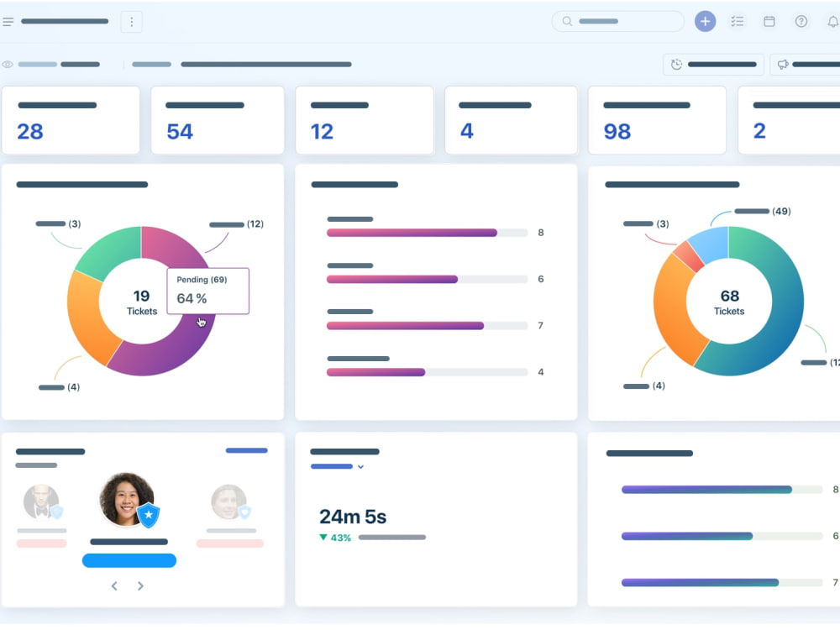
Task: Toggle the eye view icon
Action: coord(8,65)
